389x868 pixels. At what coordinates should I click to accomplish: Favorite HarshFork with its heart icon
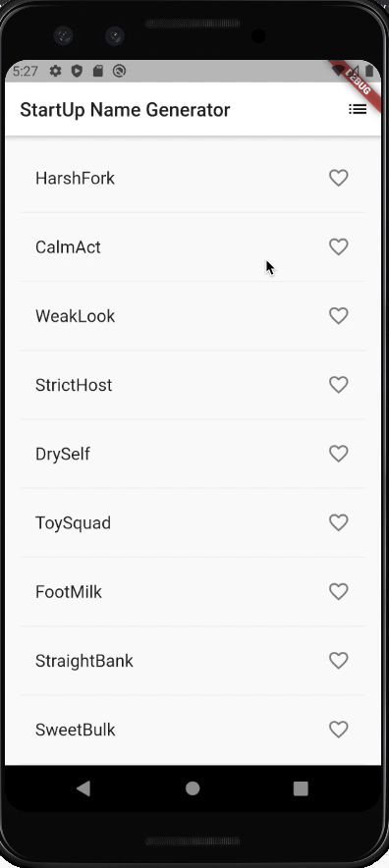click(339, 178)
